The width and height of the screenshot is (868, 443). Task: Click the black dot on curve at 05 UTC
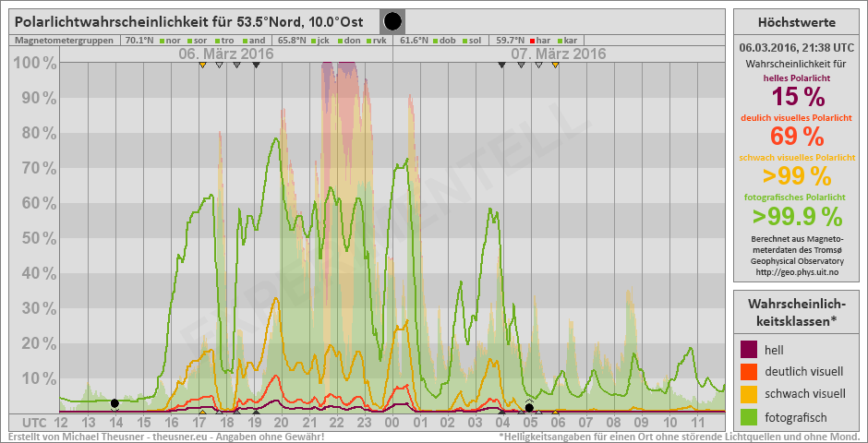pos(529,407)
